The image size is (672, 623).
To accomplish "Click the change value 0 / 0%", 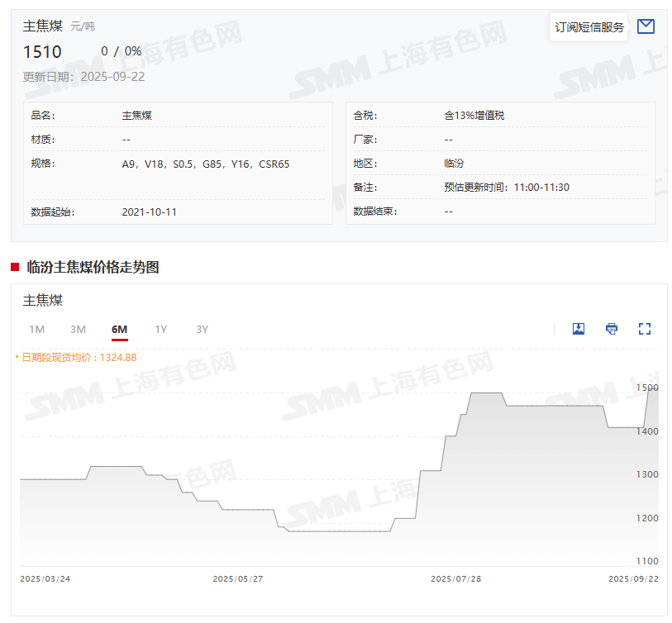I will [x=122, y=51].
